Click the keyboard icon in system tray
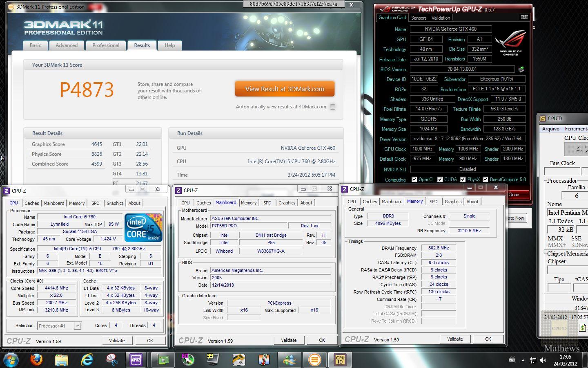The height and width of the screenshot is (368, 588). (512, 360)
